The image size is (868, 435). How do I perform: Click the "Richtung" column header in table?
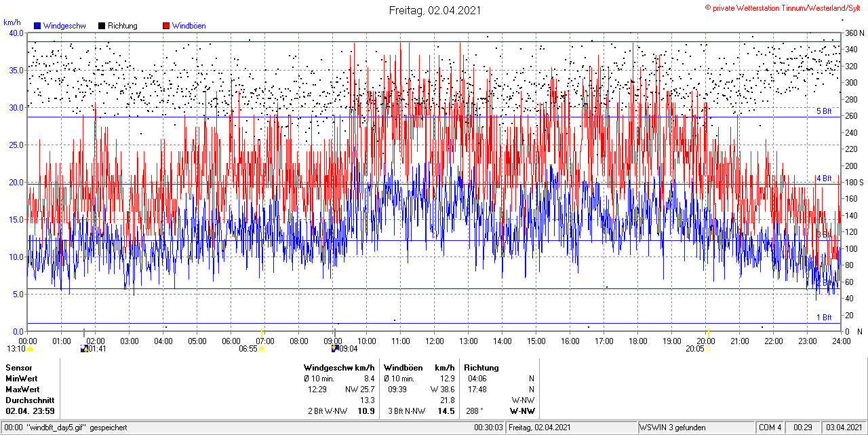point(481,368)
